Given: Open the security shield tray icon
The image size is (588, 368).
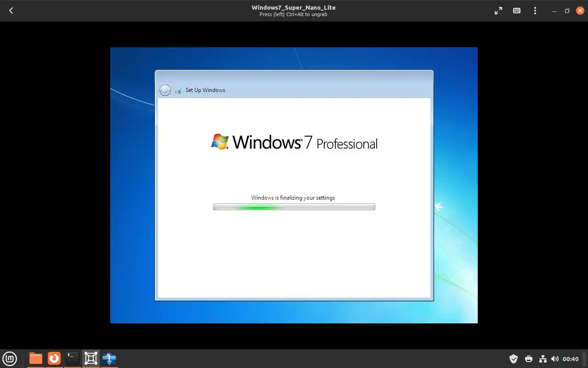Looking at the screenshot, I should [514, 359].
